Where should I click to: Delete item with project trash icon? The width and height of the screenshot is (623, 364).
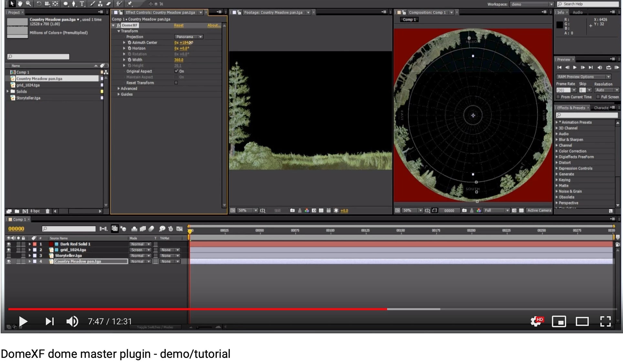48,211
